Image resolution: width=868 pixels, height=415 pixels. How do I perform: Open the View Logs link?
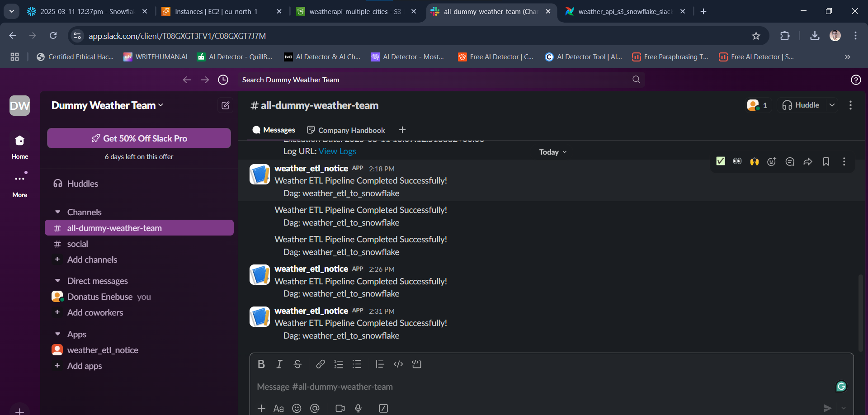point(337,151)
